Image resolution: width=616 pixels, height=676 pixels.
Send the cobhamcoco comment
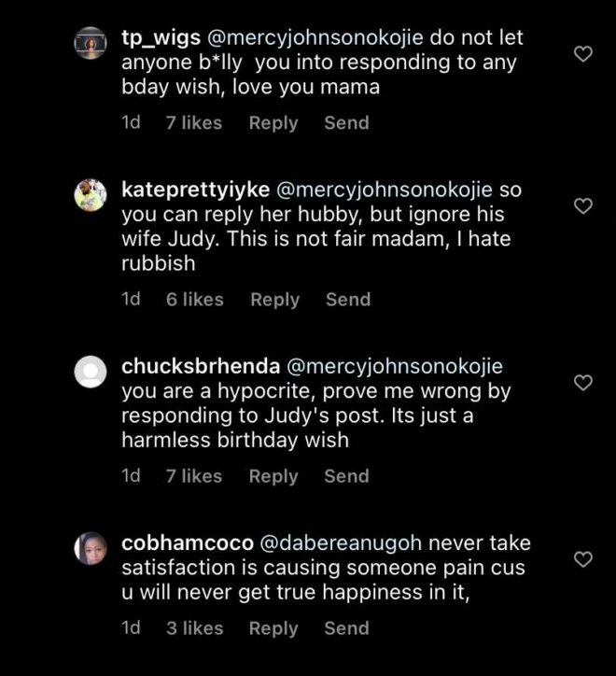coord(346,628)
